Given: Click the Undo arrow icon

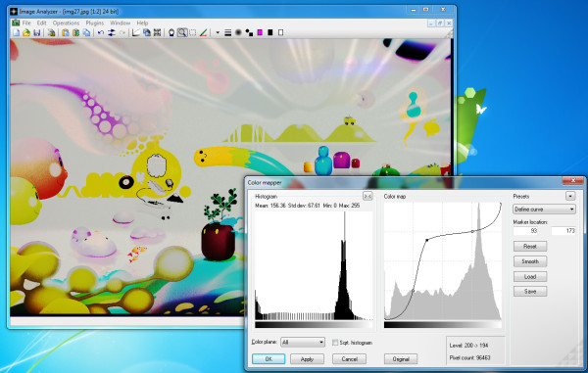Looking at the screenshot, I should [x=101, y=32].
